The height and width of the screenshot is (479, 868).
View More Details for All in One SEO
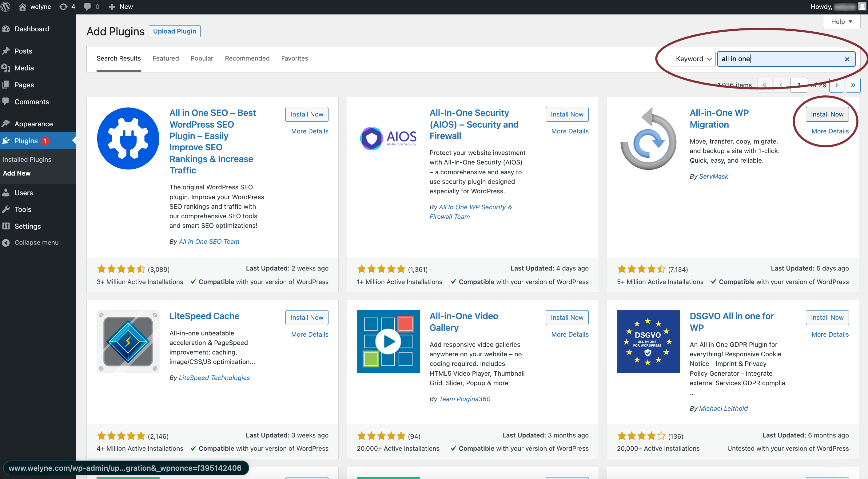click(x=310, y=131)
